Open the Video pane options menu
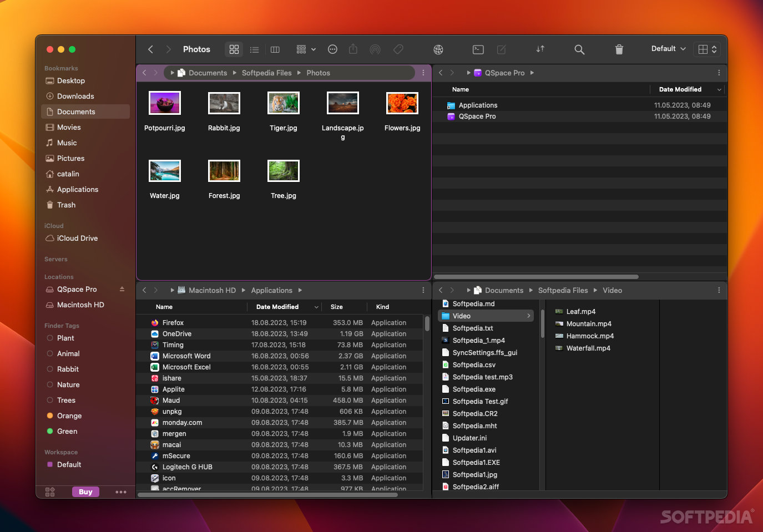Viewport: 763px width, 532px height. [719, 290]
